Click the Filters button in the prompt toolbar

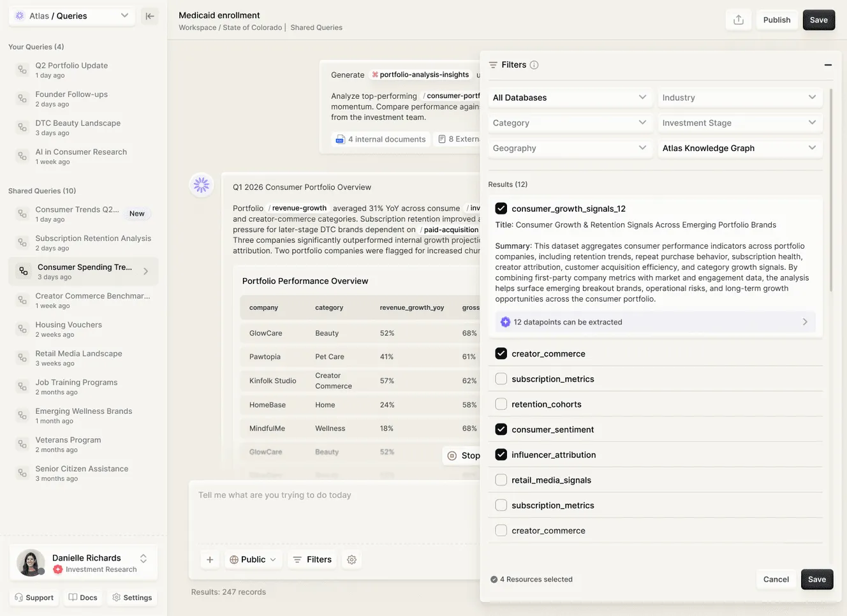(x=313, y=560)
